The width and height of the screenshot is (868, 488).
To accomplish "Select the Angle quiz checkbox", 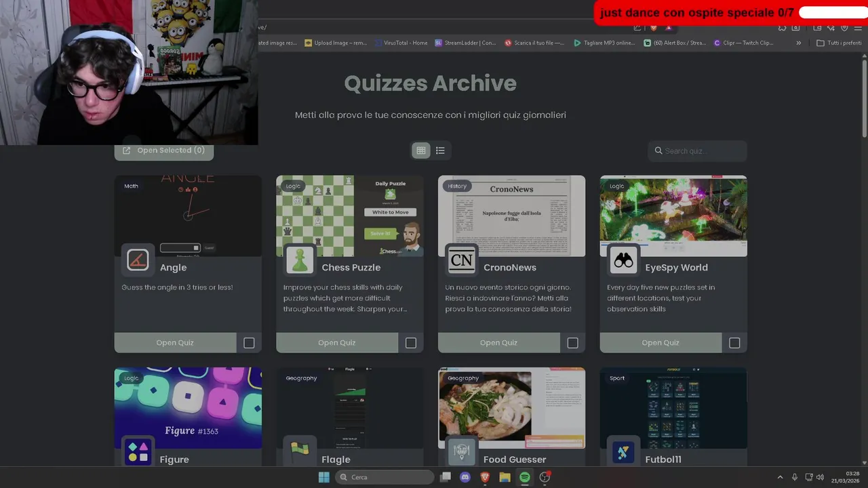I will [x=249, y=343].
